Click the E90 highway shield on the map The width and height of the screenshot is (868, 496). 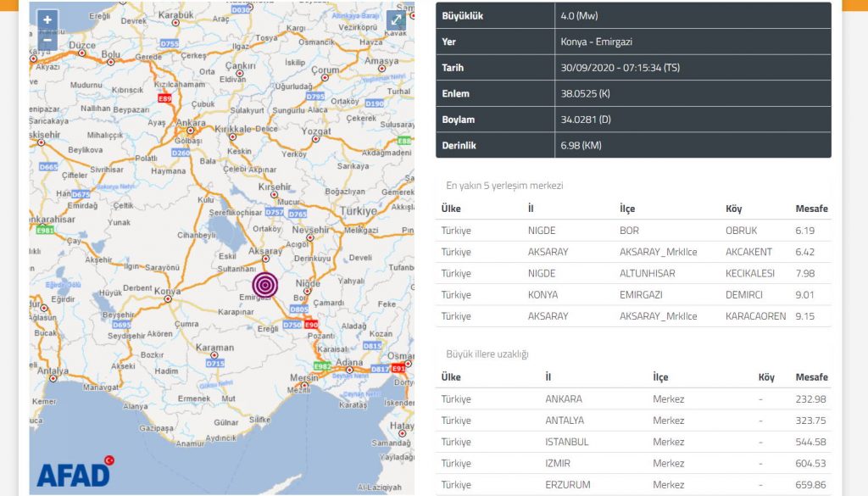pos(312,325)
